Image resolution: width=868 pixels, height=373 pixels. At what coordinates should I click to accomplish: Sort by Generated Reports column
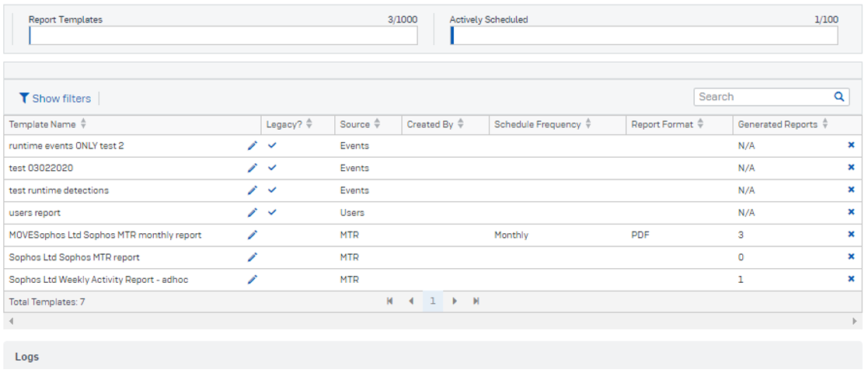tap(824, 124)
